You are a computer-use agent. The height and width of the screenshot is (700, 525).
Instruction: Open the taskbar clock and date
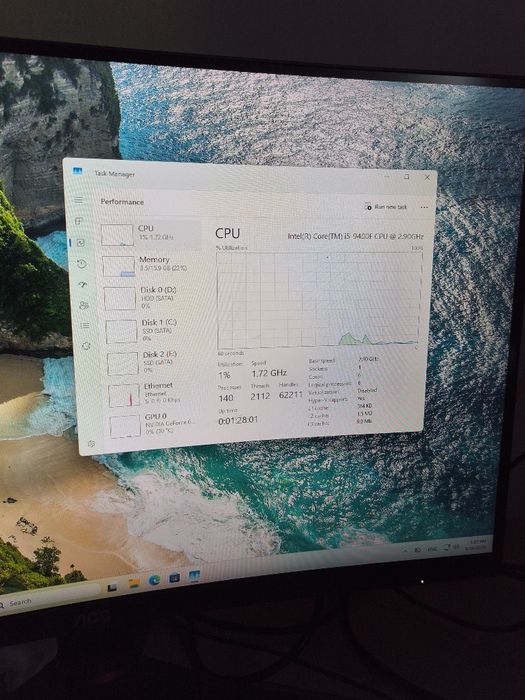tap(477, 545)
